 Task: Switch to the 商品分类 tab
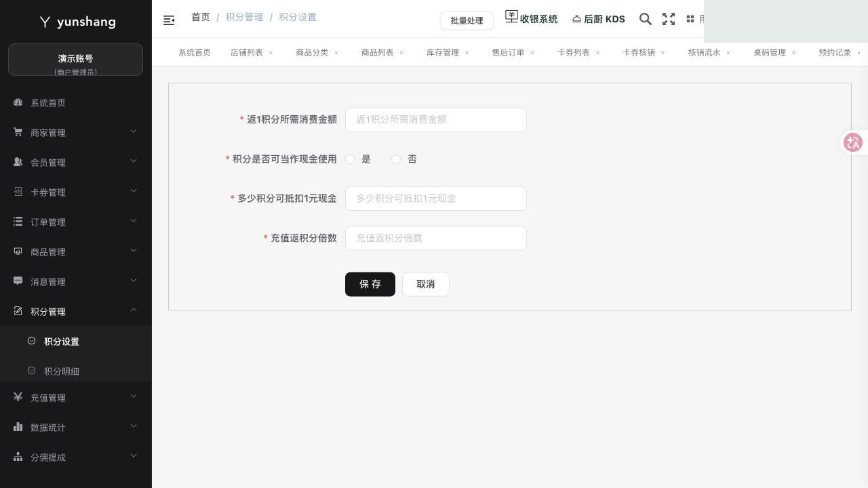tap(312, 52)
